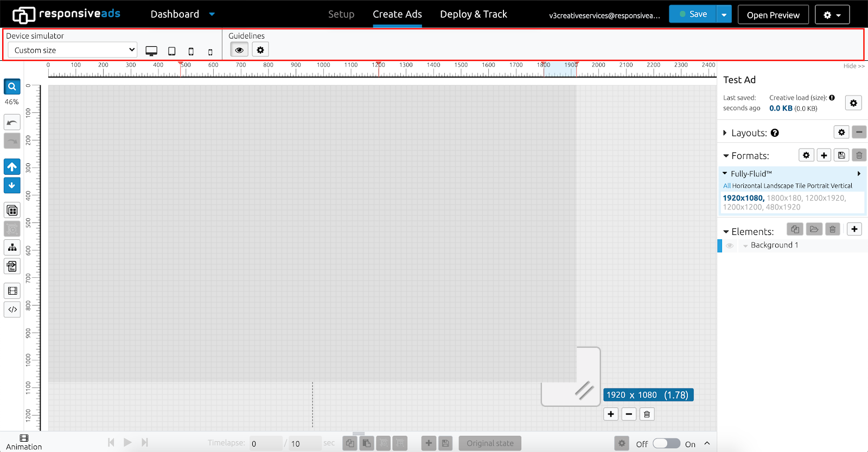Open the top-right settings gear menu
Image resolution: width=868 pixels, height=452 pixels.
click(832, 15)
